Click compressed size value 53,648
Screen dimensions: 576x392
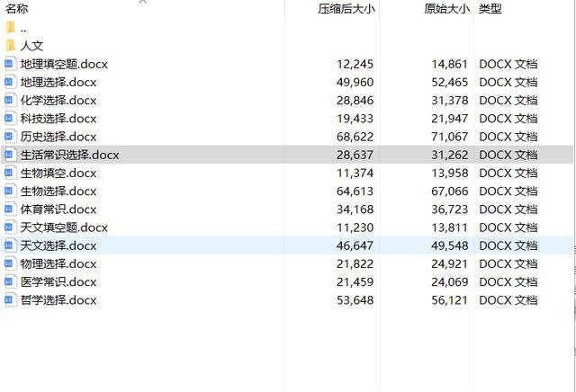(x=355, y=300)
